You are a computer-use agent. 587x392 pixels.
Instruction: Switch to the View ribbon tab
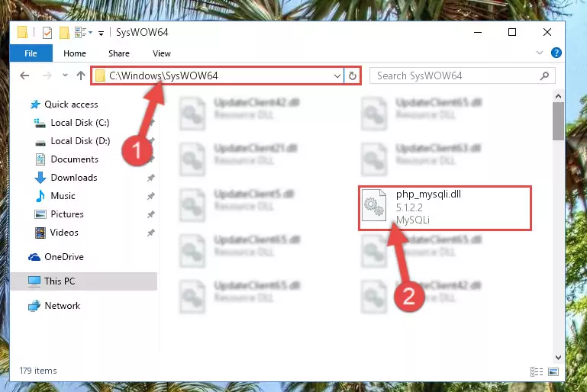click(162, 53)
